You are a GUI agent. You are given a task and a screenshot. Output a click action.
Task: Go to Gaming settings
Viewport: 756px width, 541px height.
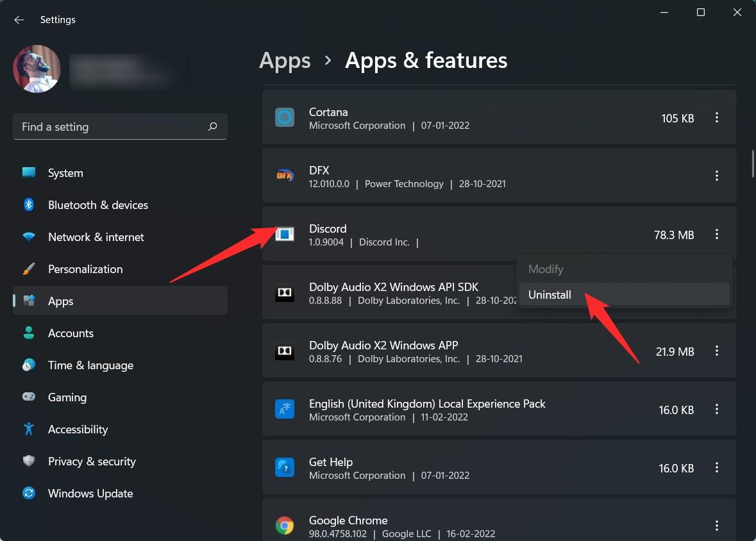(120, 397)
